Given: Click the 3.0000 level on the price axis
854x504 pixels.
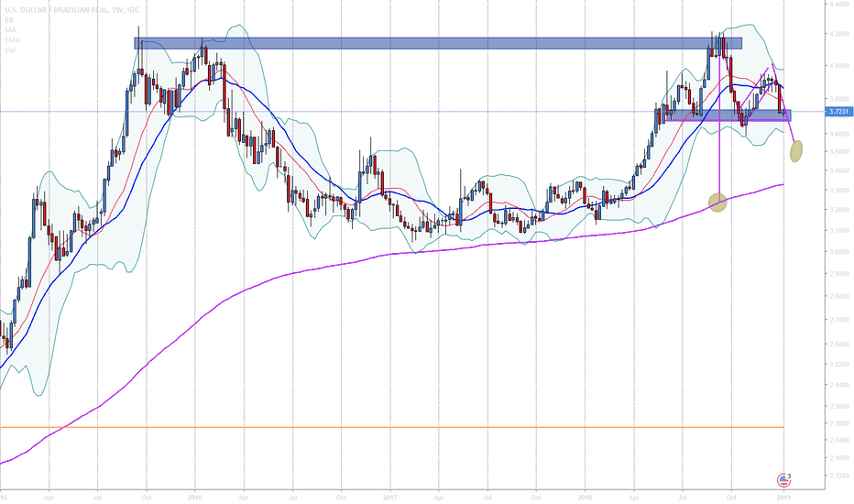Looking at the screenshot, I should [x=838, y=252].
